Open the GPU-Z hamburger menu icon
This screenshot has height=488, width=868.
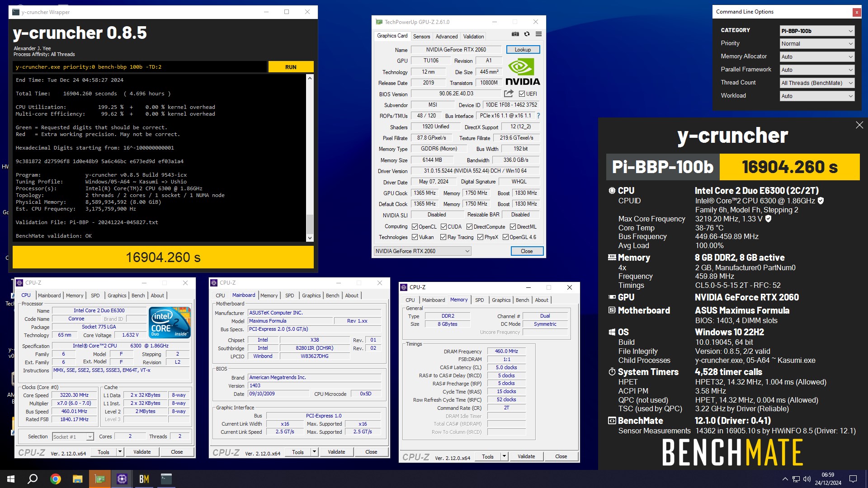pyautogui.click(x=538, y=34)
